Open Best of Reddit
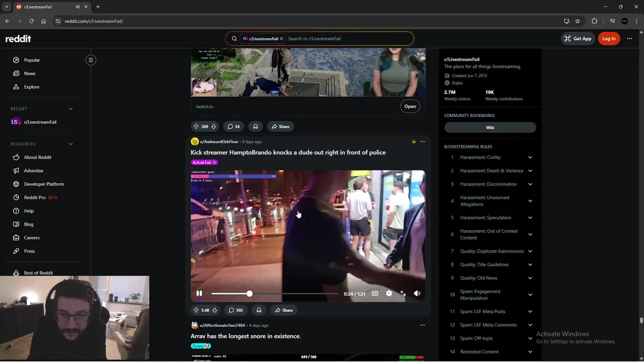The image size is (644, 362). coord(38,273)
